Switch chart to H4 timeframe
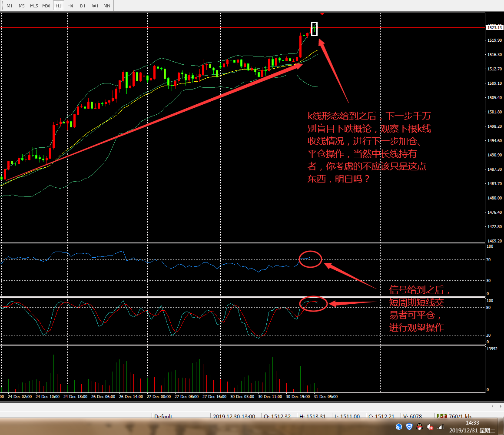This screenshot has width=504, height=435. (70, 6)
